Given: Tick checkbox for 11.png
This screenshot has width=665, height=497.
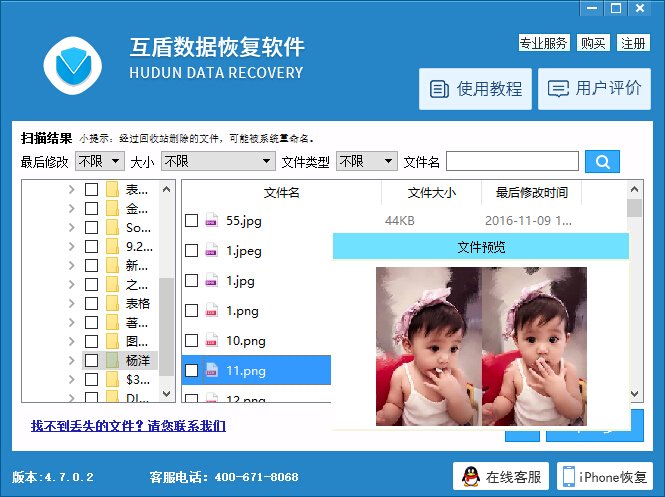Looking at the screenshot, I should [191, 371].
